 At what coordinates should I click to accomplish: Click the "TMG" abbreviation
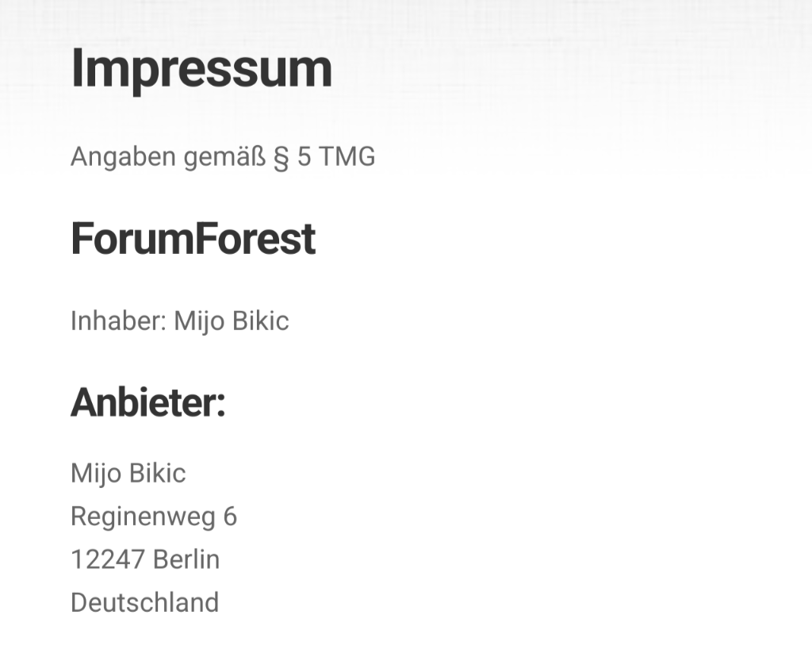347,157
